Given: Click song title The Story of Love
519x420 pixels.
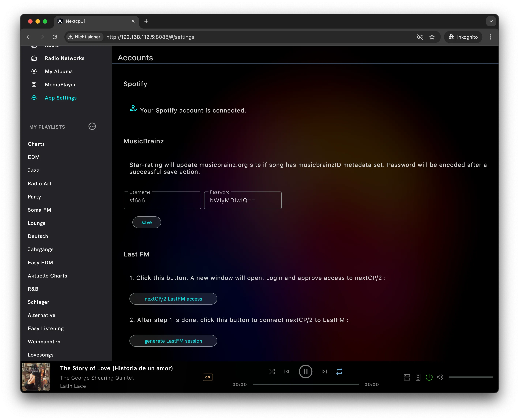Looking at the screenshot, I should point(116,368).
